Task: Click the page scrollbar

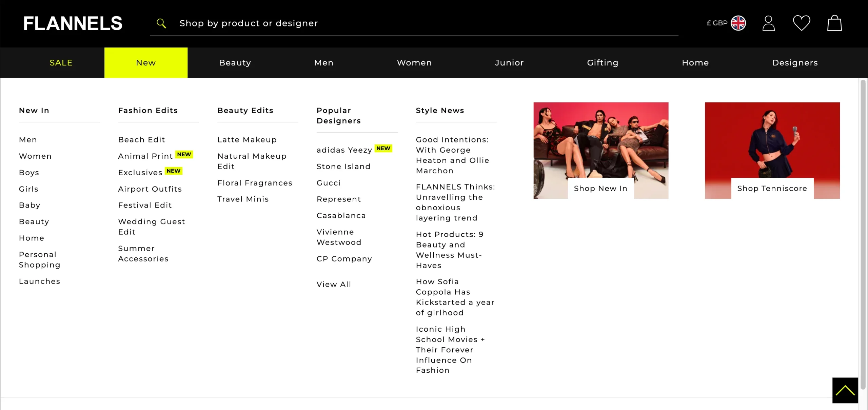Action: pyautogui.click(x=863, y=235)
